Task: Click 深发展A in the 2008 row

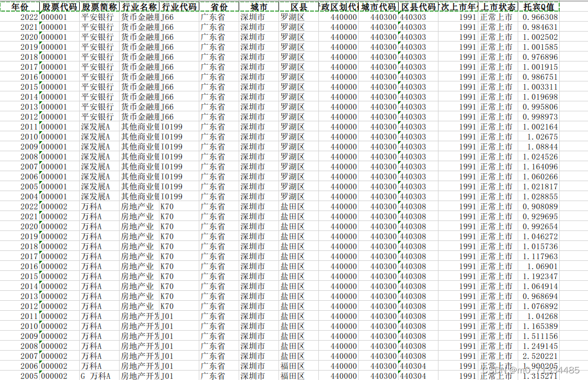Action: tap(99, 156)
